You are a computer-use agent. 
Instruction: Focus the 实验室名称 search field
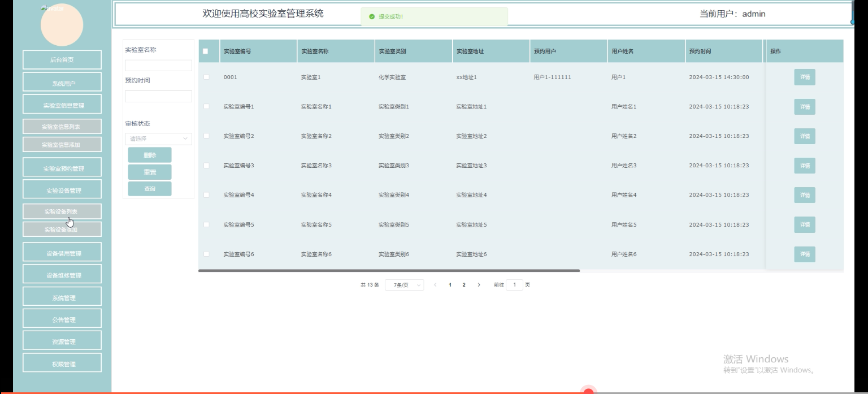(158, 66)
